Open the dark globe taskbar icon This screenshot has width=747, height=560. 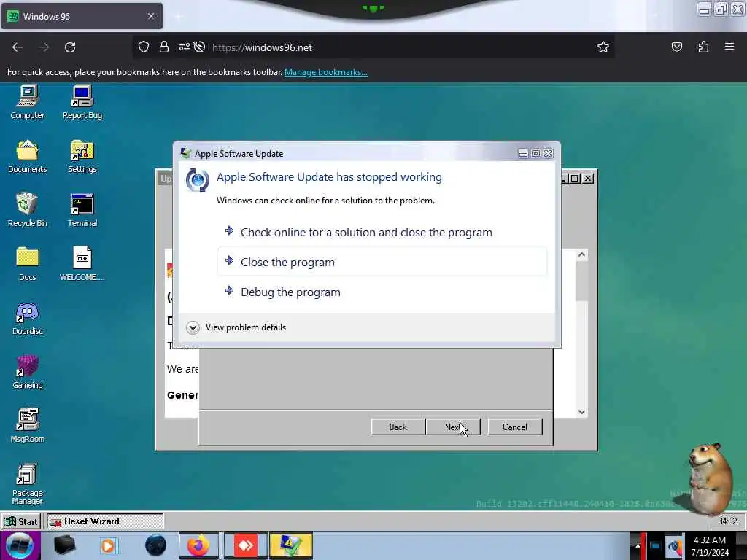(x=155, y=545)
